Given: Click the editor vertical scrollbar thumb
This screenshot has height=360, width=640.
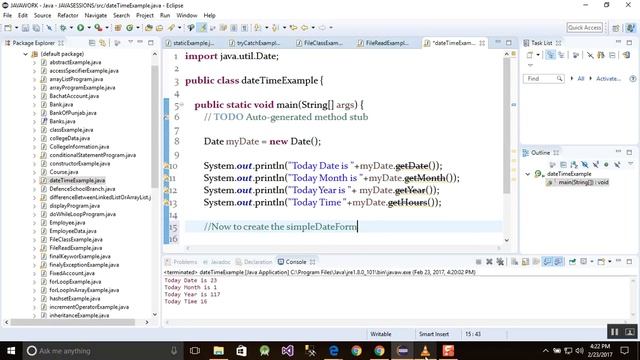Looking at the screenshot, I should 507,126.
